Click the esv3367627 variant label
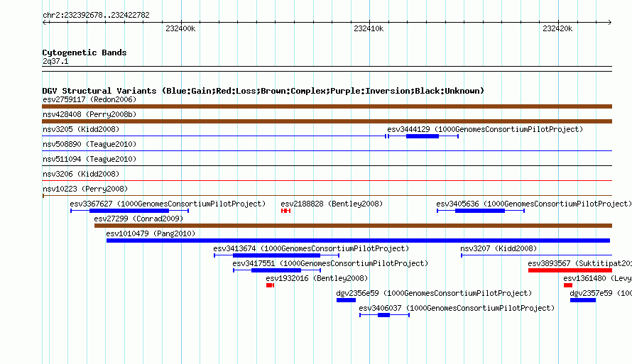Screen dimensions: 632x364 pos(168,204)
